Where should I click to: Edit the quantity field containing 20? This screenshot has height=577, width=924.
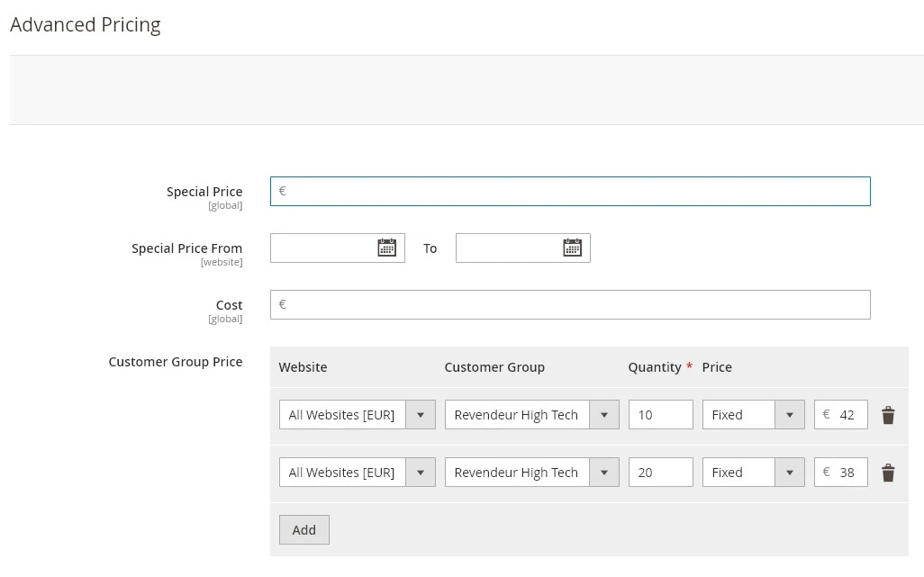661,473
